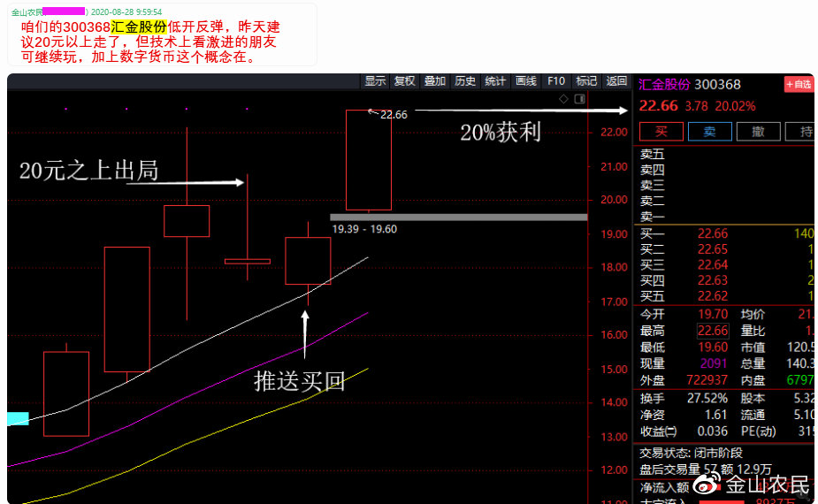Screen dimensions: 818x504
Task: Click the 22.00 price axis label
Action: point(614,133)
